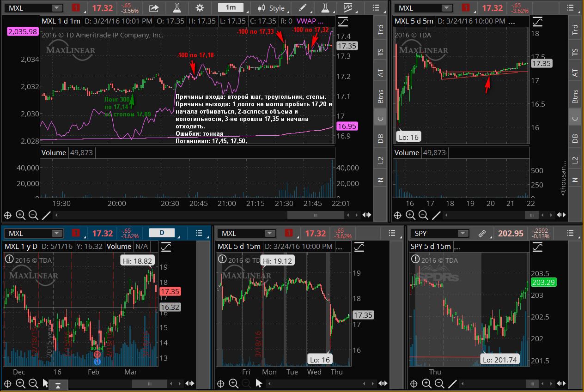Click red alert badge in MXL daily chart header
The width and height of the screenshot is (584, 392).
[x=76, y=233]
